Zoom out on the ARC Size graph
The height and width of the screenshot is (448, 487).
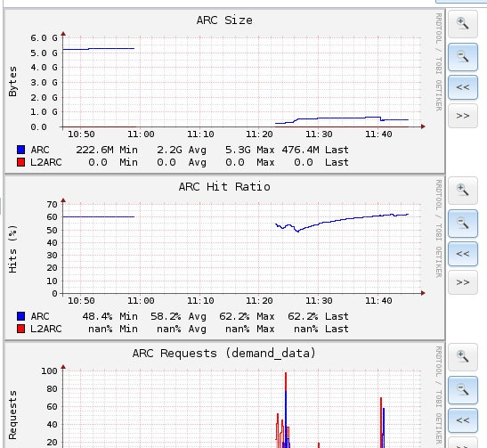463,57
